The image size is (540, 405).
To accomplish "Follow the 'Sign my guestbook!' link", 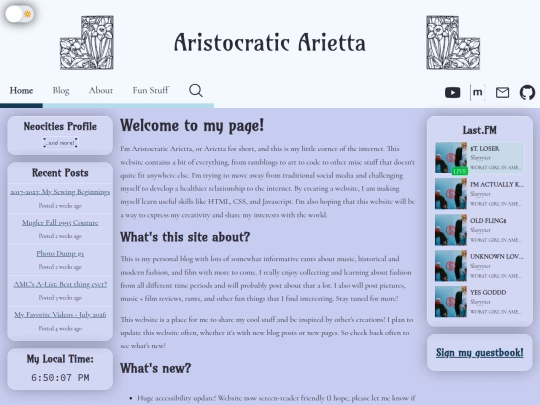I will pyautogui.click(x=480, y=353).
